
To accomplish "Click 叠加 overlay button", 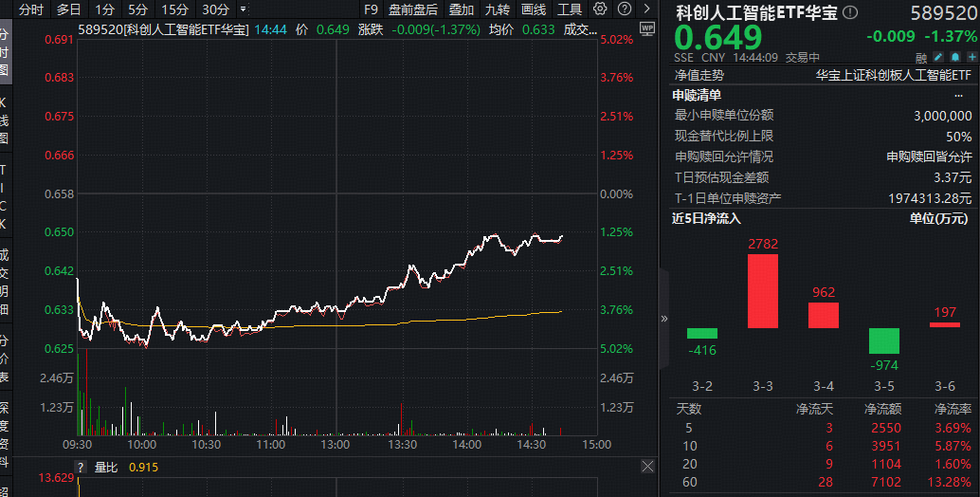I will click(x=462, y=9).
